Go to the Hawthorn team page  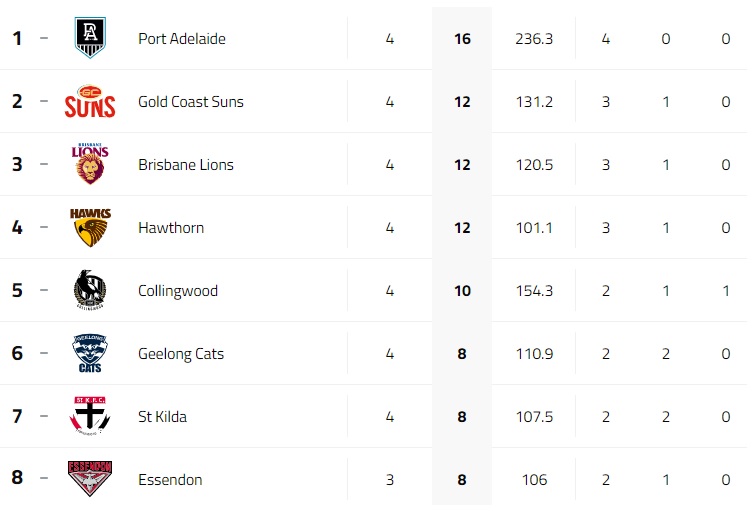point(171,228)
